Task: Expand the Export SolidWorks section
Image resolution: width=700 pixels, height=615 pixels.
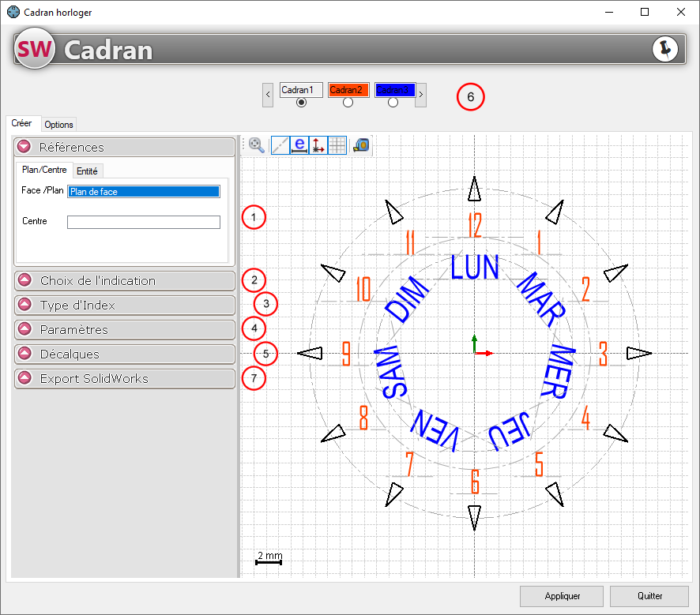Action: (x=24, y=379)
